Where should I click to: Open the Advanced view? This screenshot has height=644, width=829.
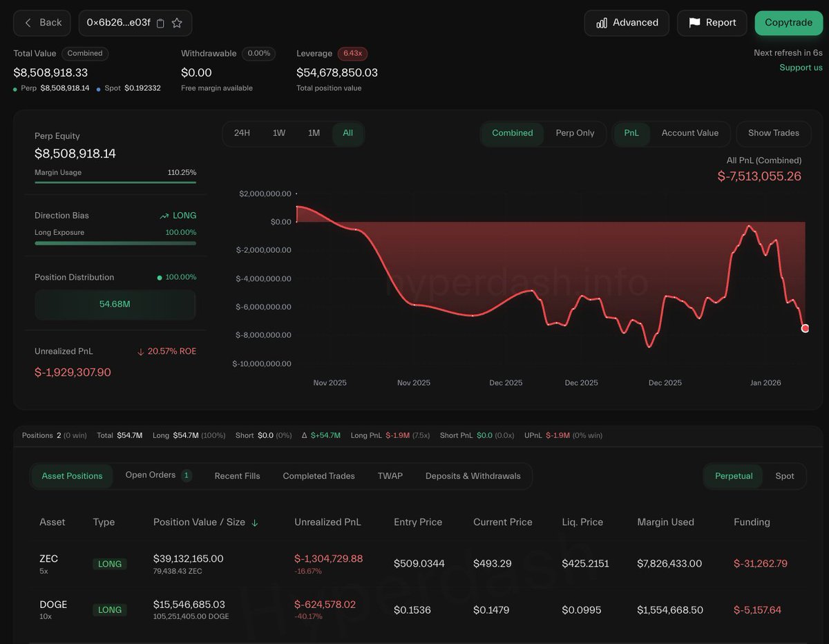point(627,23)
